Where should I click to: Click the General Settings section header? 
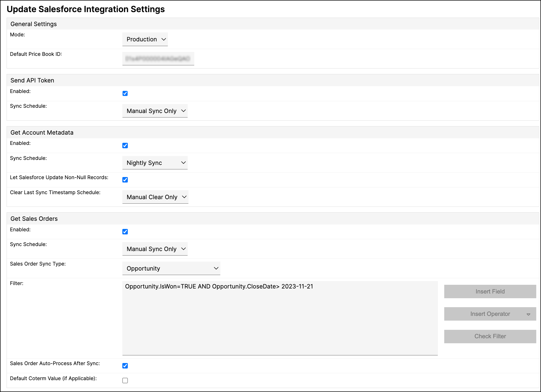point(273,24)
